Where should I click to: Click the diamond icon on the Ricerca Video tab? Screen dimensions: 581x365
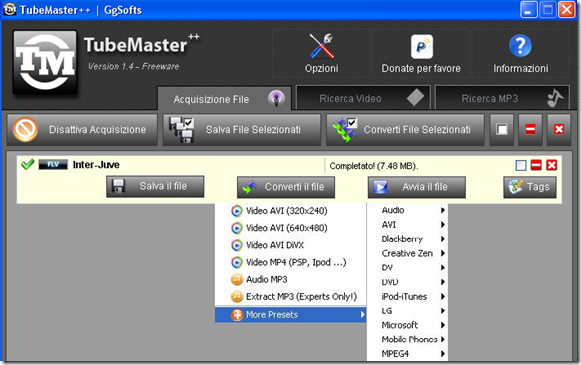tap(415, 98)
